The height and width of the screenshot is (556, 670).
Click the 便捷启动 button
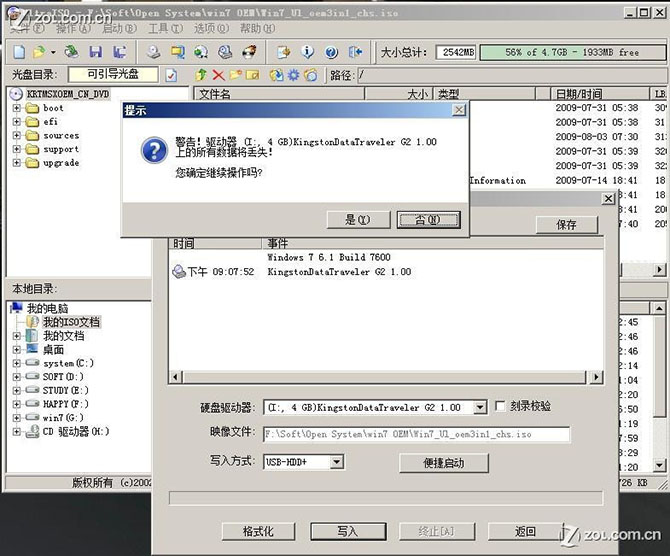tap(443, 463)
